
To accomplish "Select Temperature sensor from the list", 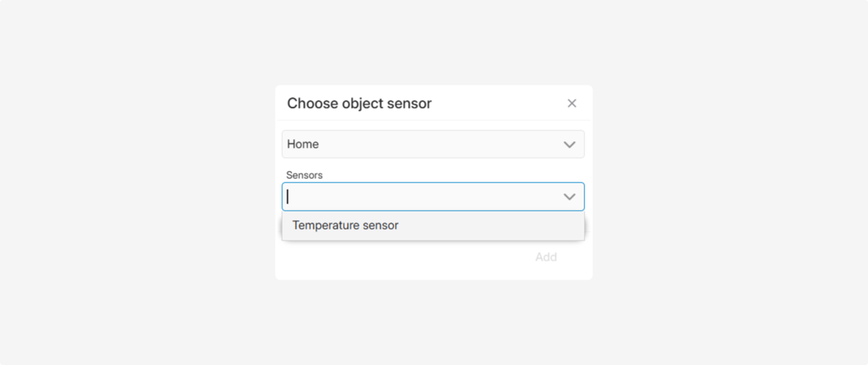I will [433, 225].
